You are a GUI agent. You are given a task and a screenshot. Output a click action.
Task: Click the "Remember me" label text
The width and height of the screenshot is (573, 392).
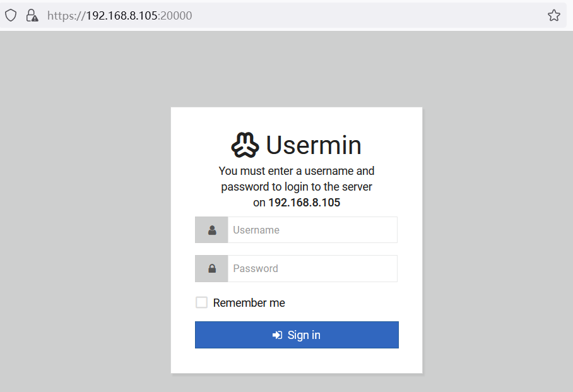[249, 303]
